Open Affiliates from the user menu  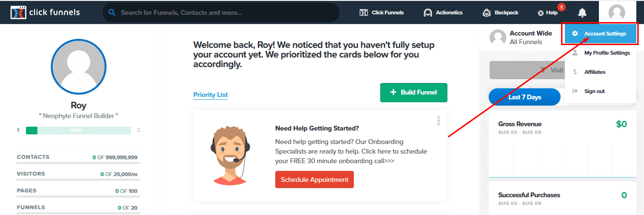[595, 72]
